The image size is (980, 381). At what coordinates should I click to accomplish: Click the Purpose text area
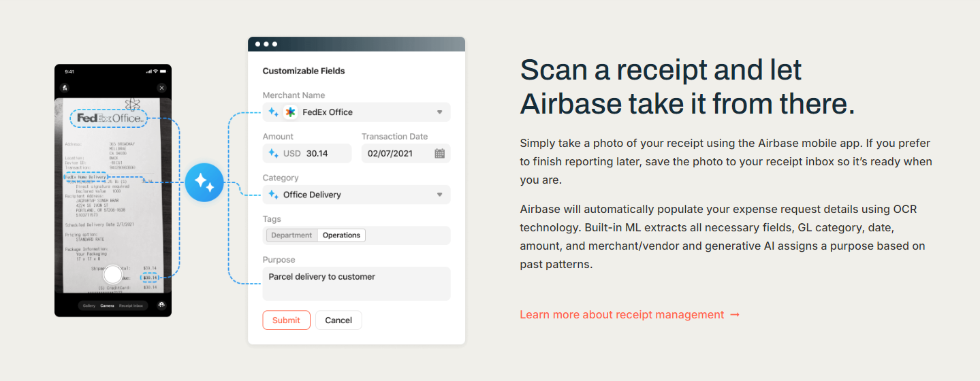point(357,284)
